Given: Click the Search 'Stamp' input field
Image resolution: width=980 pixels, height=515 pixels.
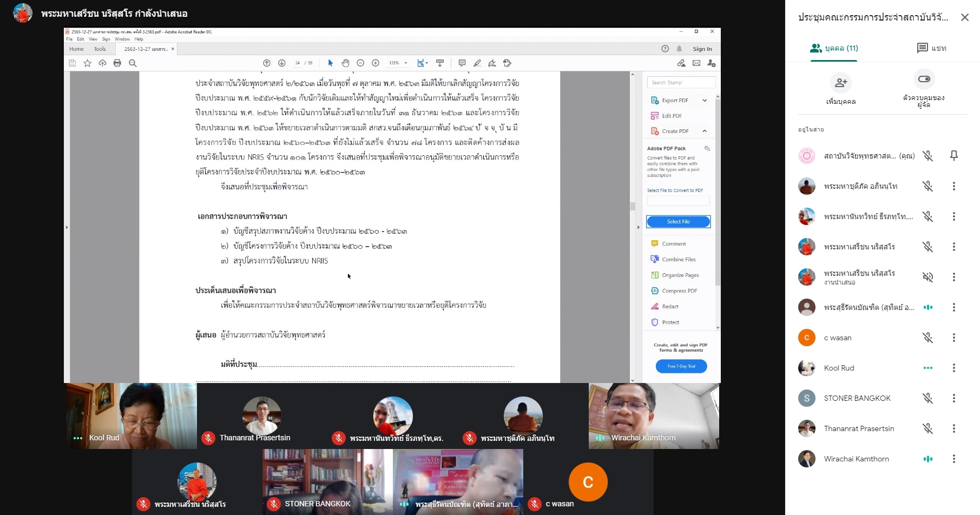Looking at the screenshot, I should [x=681, y=83].
